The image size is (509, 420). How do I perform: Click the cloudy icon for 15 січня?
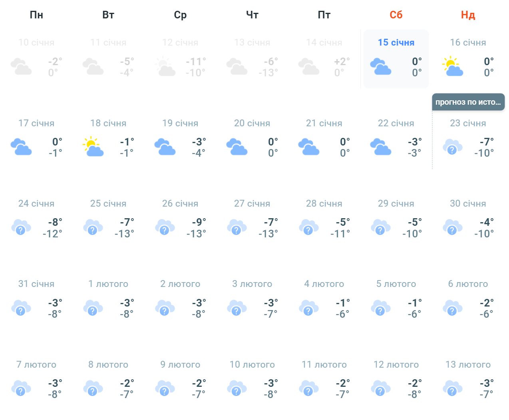pos(380,67)
